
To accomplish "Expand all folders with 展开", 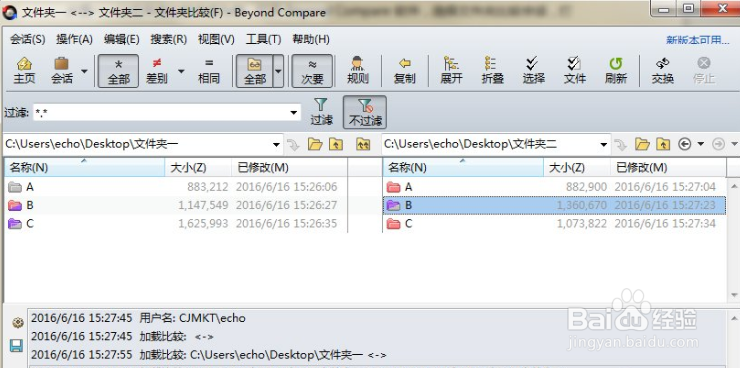I will (451, 71).
